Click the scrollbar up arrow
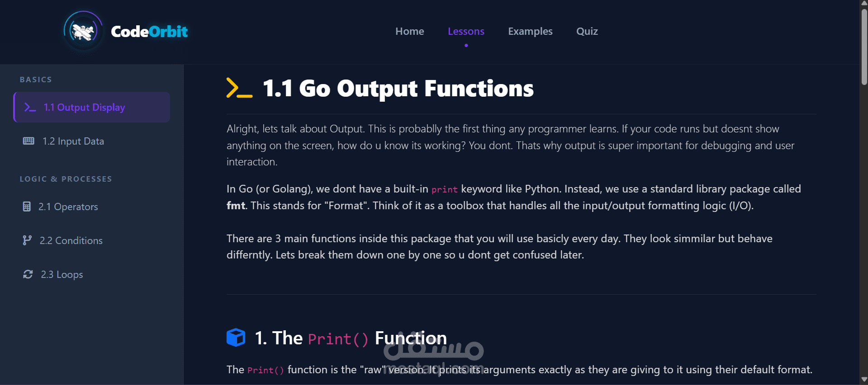 pyautogui.click(x=864, y=4)
